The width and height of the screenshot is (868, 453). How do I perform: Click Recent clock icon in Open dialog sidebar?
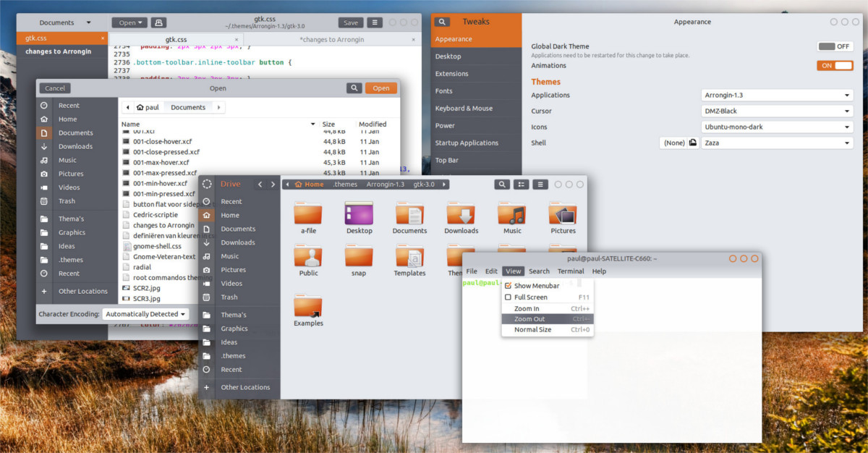click(44, 106)
